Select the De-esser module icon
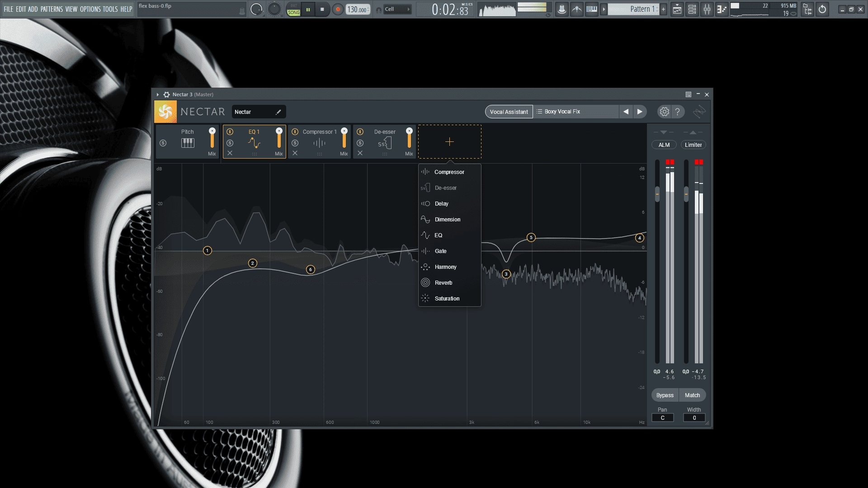The width and height of the screenshot is (868, 488). [x=384, y=143]
